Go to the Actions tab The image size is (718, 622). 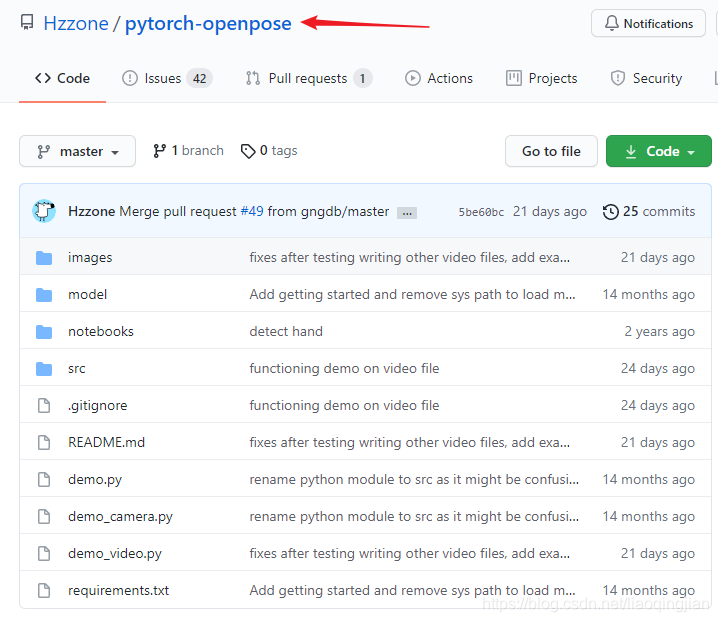(x=439, y=78)
